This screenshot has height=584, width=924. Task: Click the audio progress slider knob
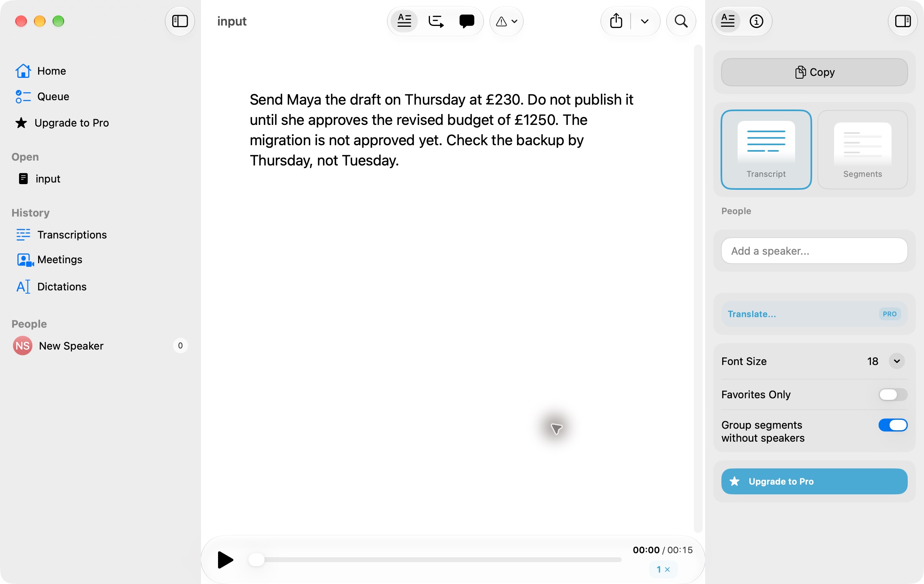[x=257, y=560]
